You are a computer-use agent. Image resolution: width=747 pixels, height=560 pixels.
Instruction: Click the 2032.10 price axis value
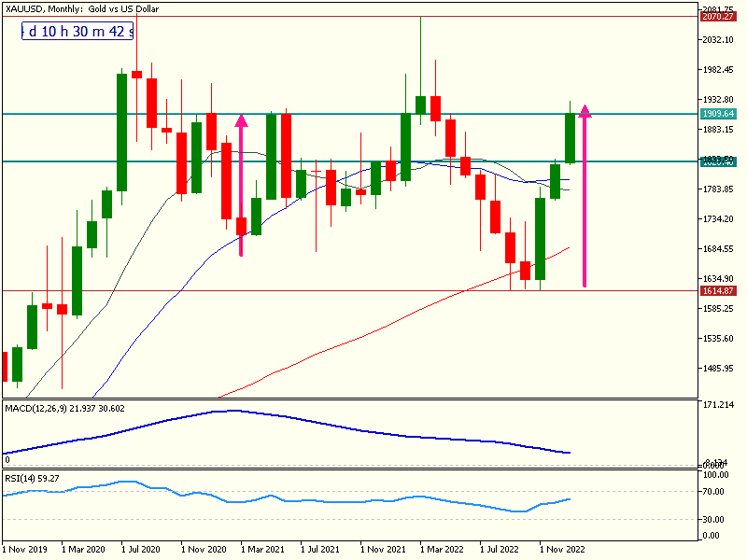click(721, 40)
